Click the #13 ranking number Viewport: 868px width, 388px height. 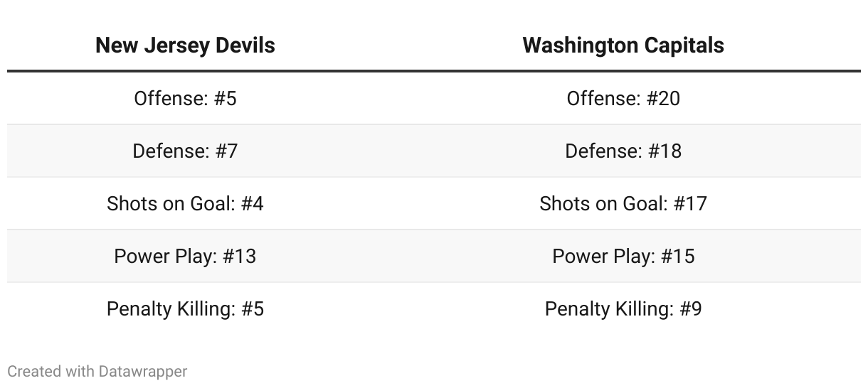pos(239,256)
